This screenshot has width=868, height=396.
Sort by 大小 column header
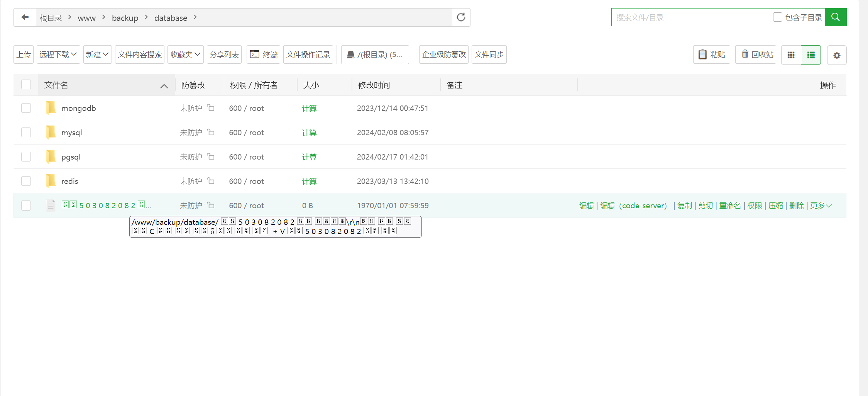(311, 85)
